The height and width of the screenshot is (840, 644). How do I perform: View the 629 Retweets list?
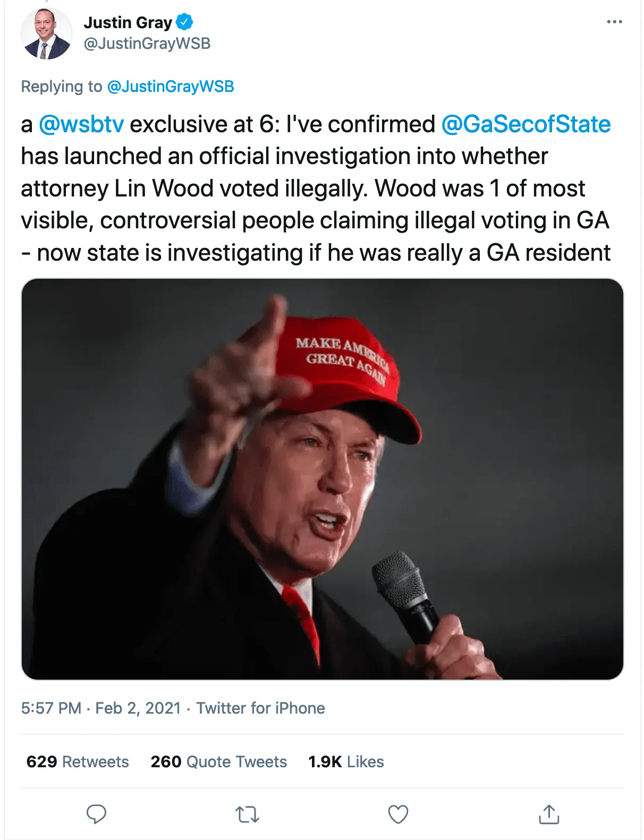(x=78, y=761)
